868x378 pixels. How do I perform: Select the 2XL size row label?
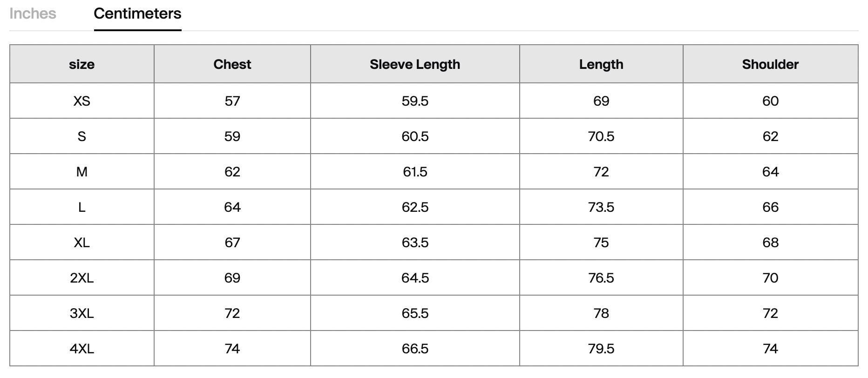pyautogui.click(x=81, y=278)
